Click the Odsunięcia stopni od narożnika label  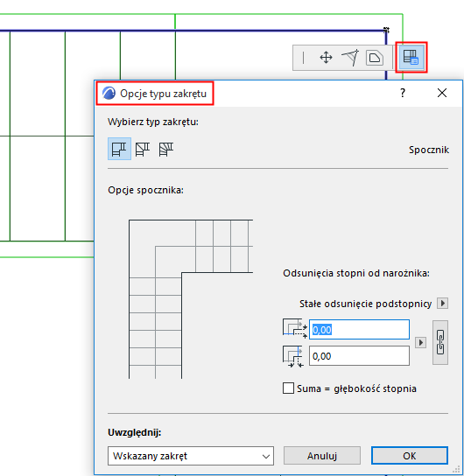pyautogui.click(x=356, y=273)
